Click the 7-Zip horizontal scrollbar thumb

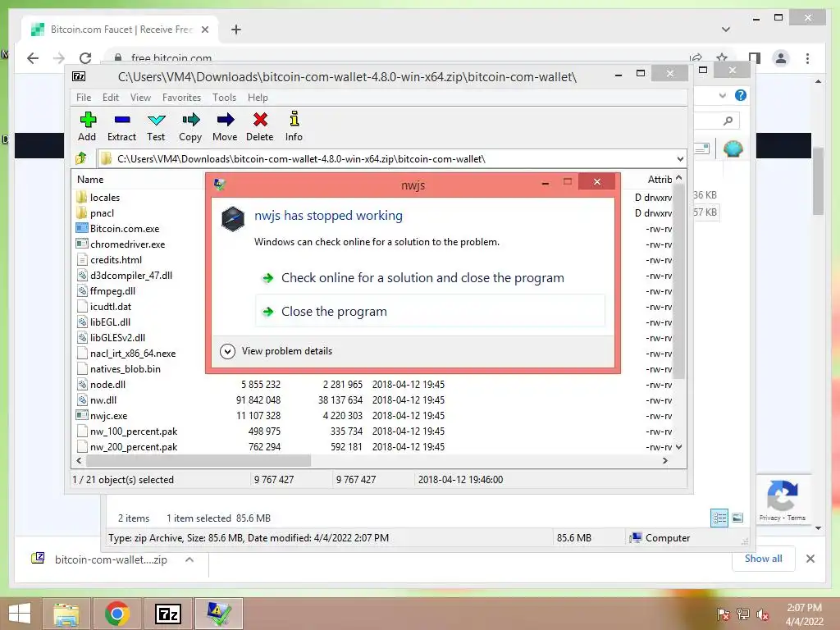click(199, 460)
